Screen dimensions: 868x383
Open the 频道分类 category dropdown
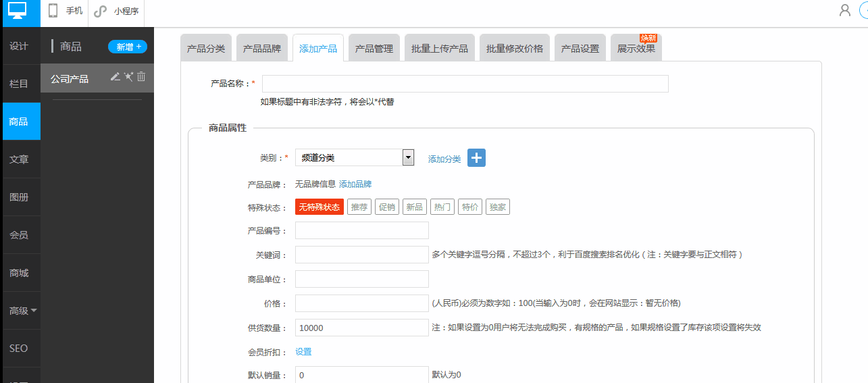(355, 157)
